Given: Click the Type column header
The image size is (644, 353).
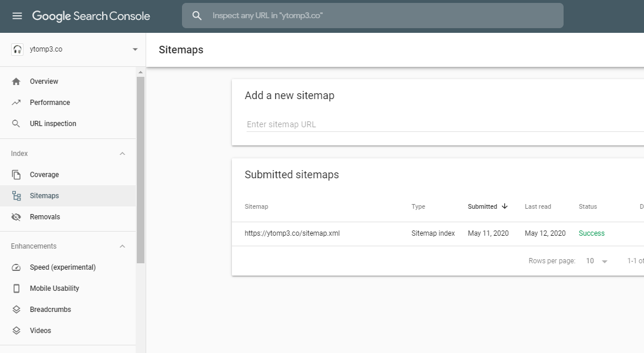Looking at the screenshot, I should click(x=418, y=206).
